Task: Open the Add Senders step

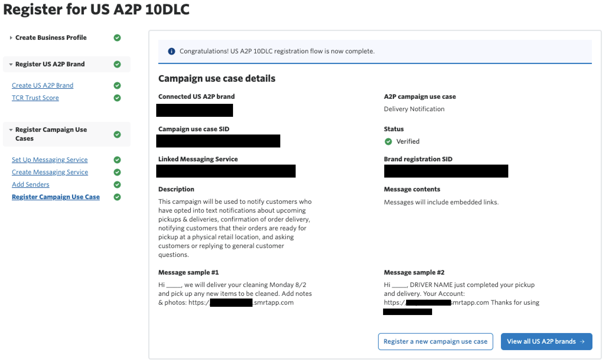Action: pos(30,185)
